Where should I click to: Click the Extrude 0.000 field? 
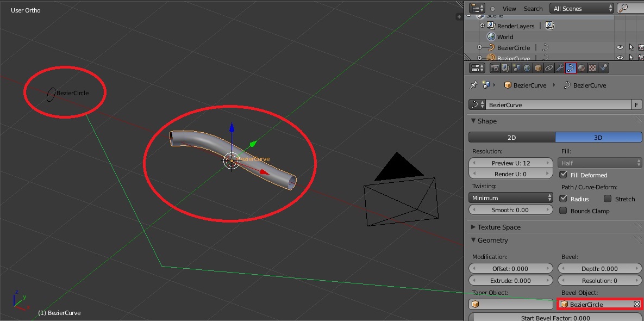pos(511,280)
